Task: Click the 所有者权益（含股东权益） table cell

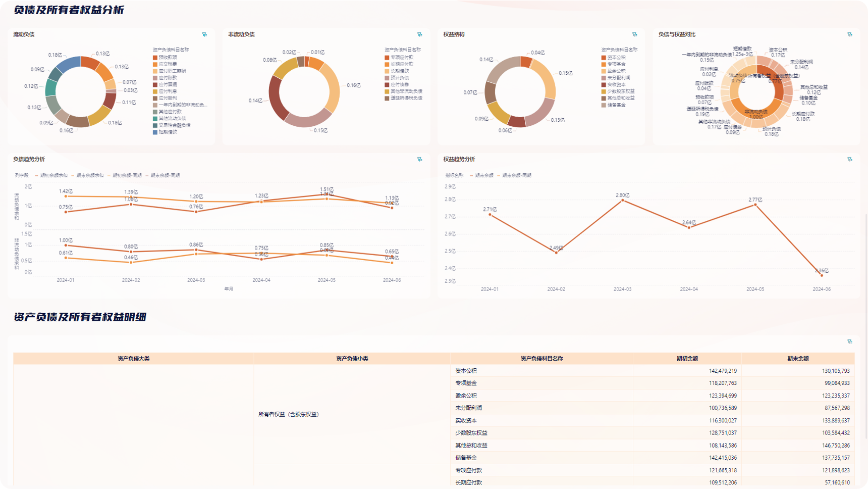Action: pyautogui.click(x=289, y=414)
